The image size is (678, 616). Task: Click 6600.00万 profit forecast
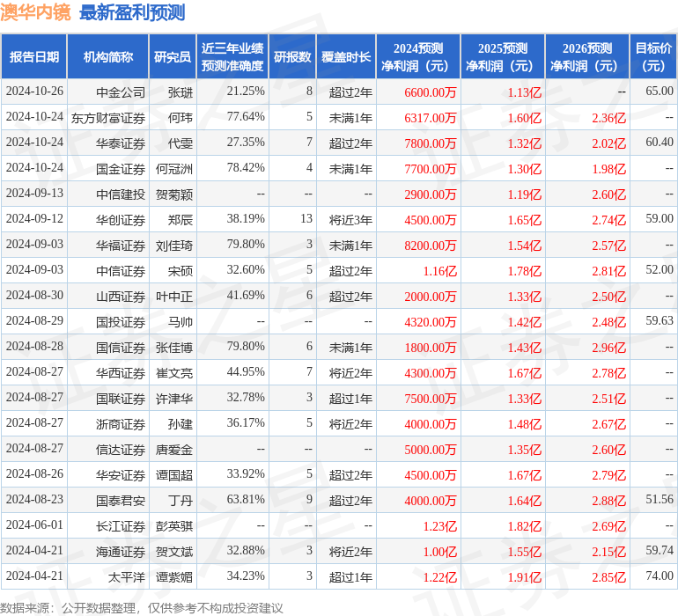coord(431,92)
